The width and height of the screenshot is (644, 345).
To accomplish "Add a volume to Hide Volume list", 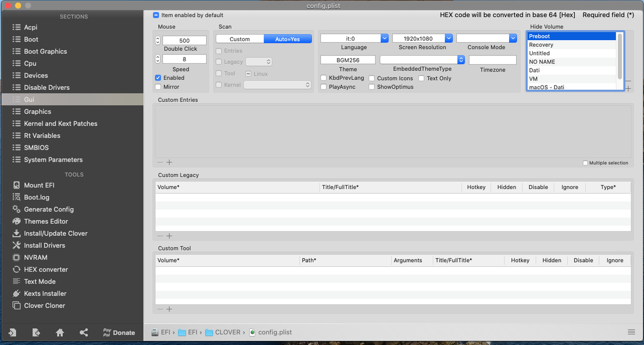I will click(x=628, y=89).
